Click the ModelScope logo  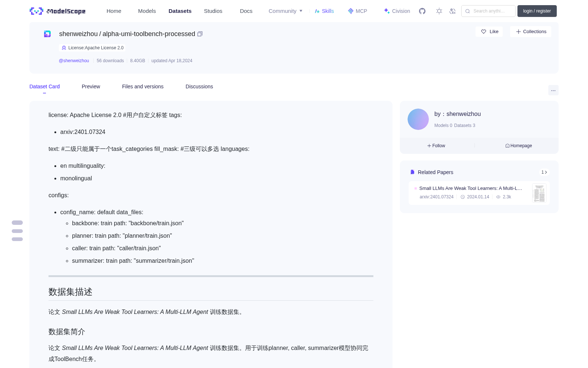coord(58,11)
